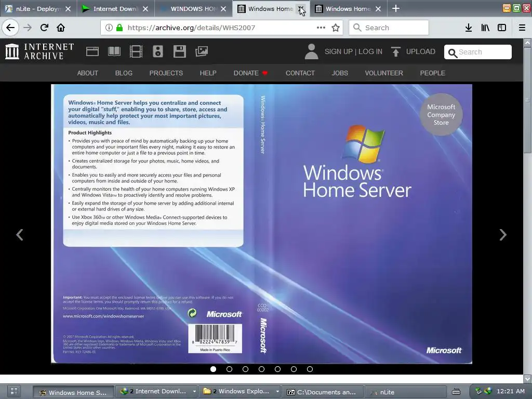
Task: Click the SIGN UP link
Action: click(x=339, y=51)
